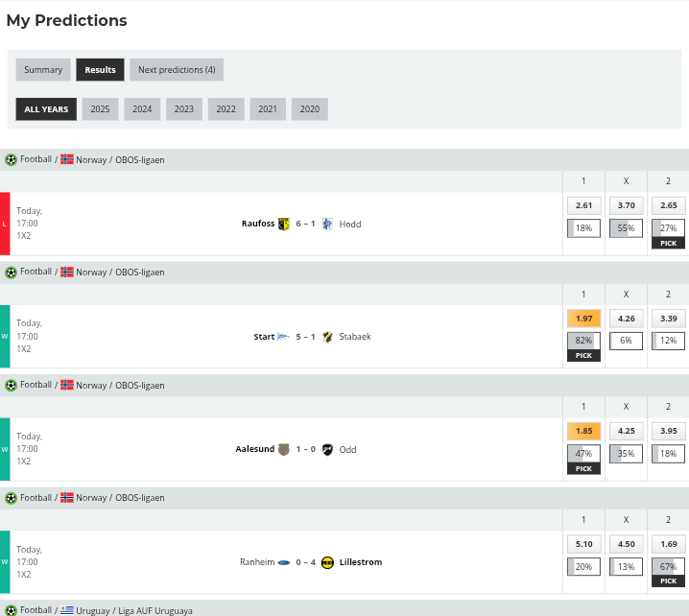The height and width of the screenshot is (616, 689).
Task: Select the Results tab
Action: tap(100, 70)
